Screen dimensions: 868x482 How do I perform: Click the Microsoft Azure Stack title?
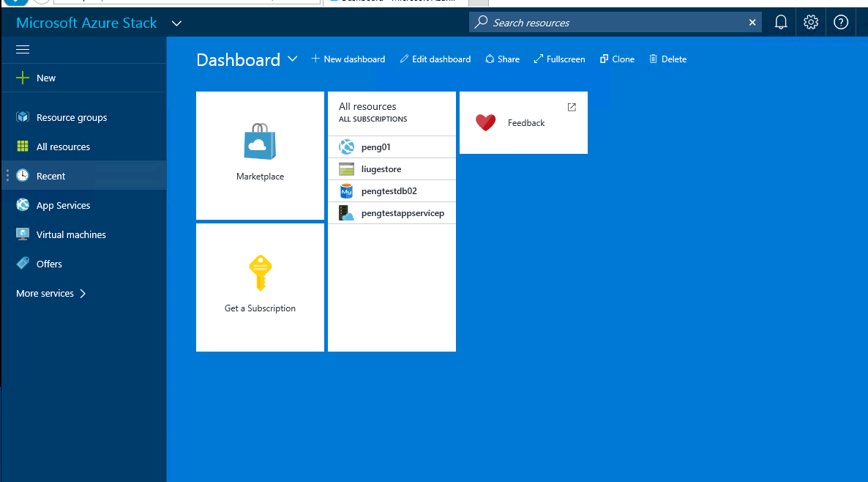86,23
